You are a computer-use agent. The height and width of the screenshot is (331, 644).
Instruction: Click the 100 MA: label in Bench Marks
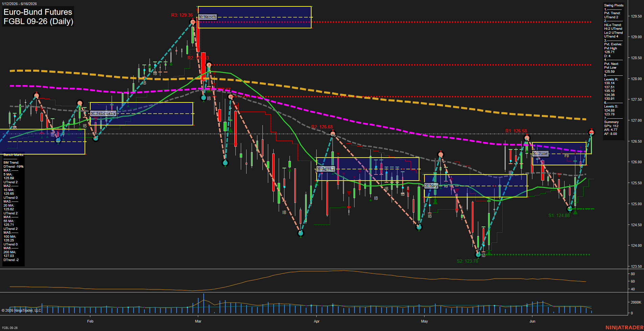click(9, 237)
